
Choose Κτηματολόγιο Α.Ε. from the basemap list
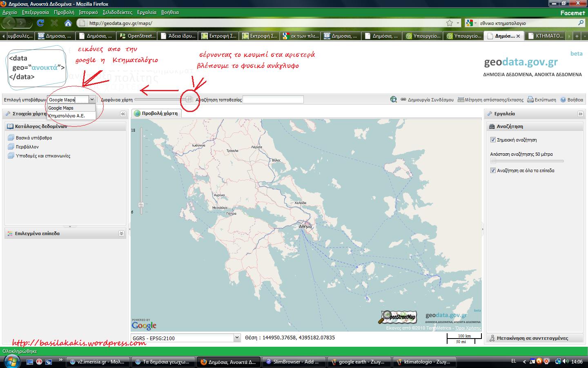[x=67, y=116]
